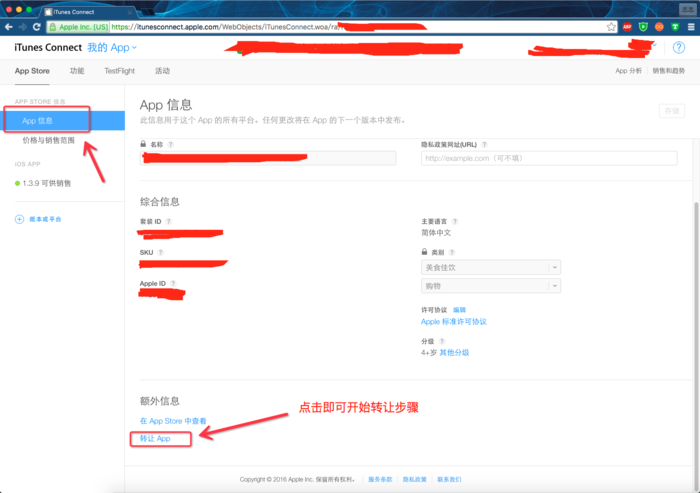This screenshot has height=493, width=700.
Task: Click help icon next to 主要语言
Action: coord(455,222)
